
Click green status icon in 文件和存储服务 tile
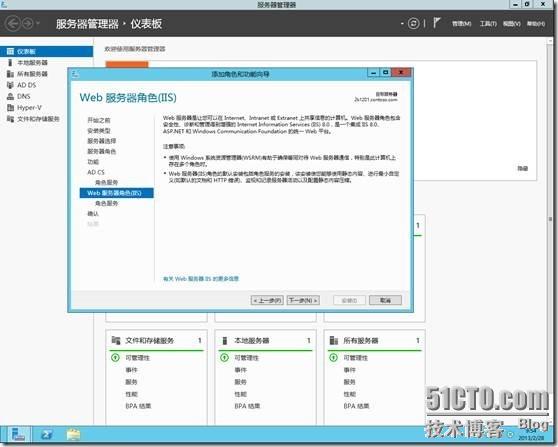pyautogui.click(x=115, y=357)
